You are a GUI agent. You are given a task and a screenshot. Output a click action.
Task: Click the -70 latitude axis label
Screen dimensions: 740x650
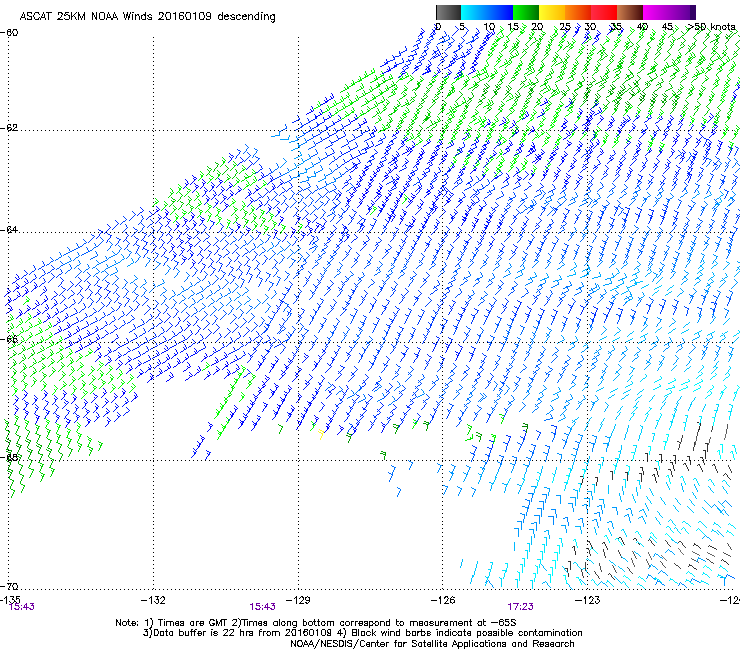click(x=9, y=586)
